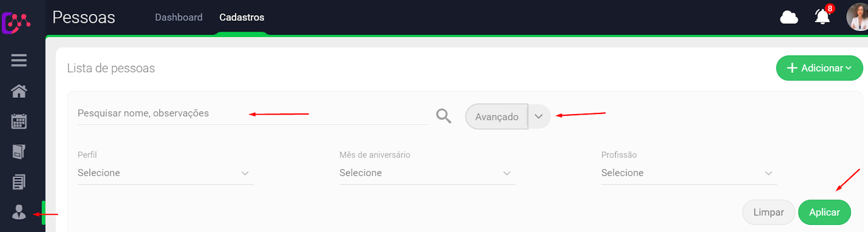
Task: Click the app logo at top left
Action: 16,23
